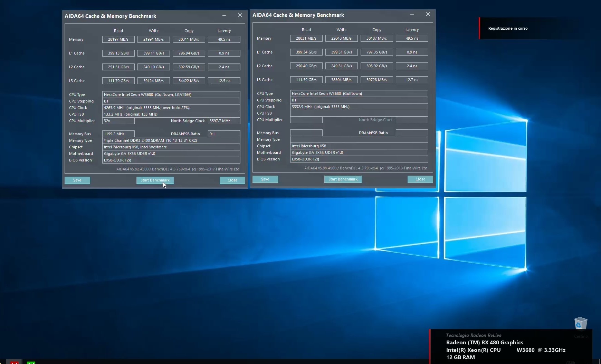Select the L3 Cache Latency value 12.5 ns
This screenshot has width=601, height=364.
click(x=224, y=81)
